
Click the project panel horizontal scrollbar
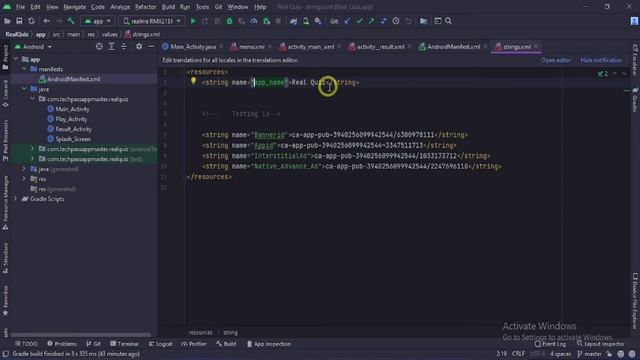pyautogui.click(x=81, y=335)
